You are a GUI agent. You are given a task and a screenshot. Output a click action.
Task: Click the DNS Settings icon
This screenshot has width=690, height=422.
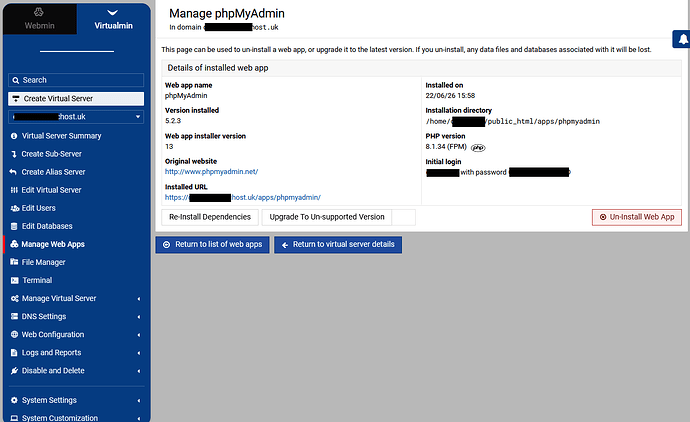point(15,316)
